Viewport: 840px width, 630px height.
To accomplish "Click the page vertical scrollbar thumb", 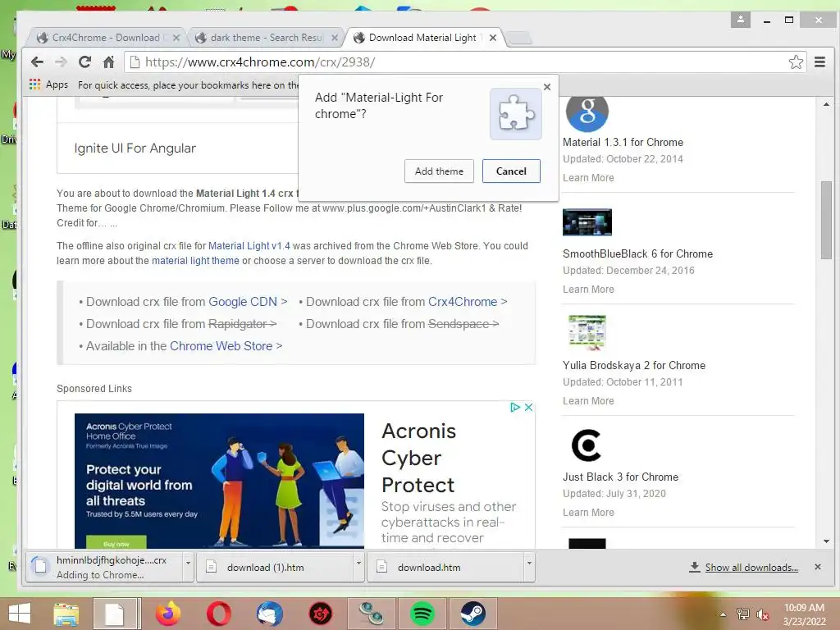I will (826, 220).
